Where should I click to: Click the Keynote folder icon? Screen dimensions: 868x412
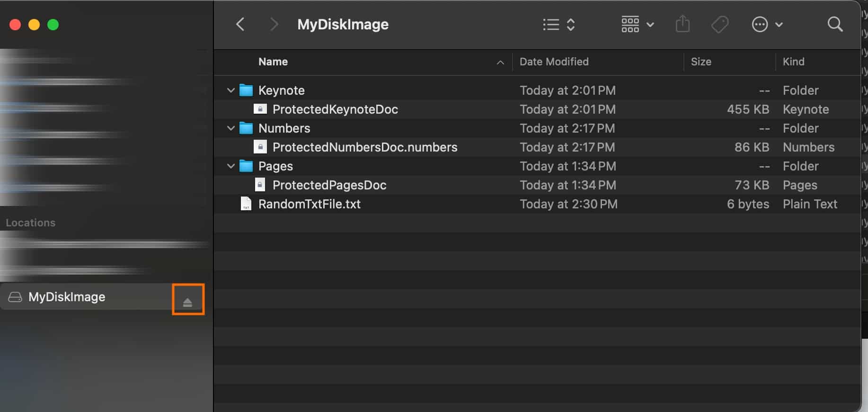(x=246, y=90)
